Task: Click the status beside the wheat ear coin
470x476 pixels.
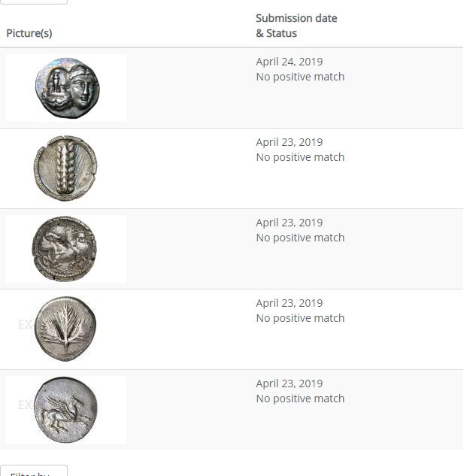Action: pyautogui.click(x=300, y=157)
